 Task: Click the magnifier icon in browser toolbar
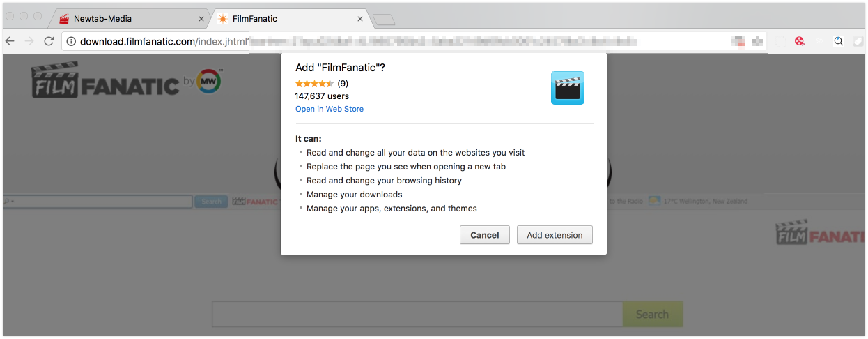[x=839, y=41]
